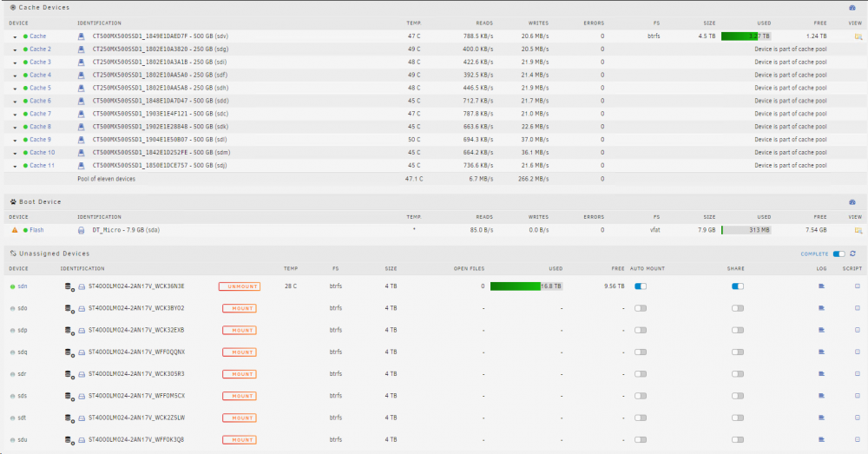Screen dimensions: 868x454
Task: Browse the Flash device view icon
Action: pos(858,230)
